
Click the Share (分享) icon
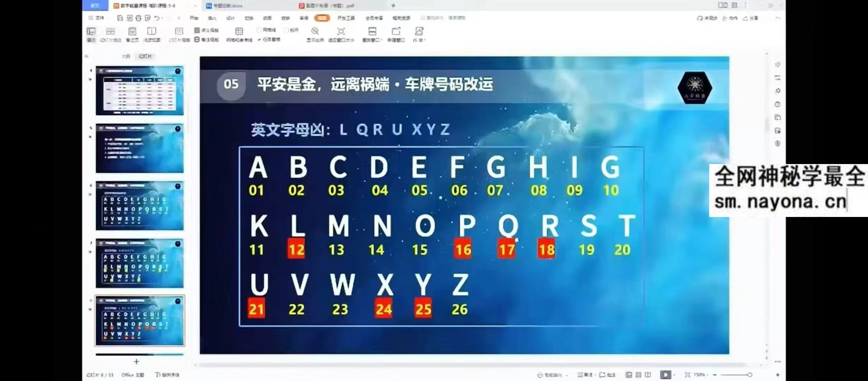(745, 18)
